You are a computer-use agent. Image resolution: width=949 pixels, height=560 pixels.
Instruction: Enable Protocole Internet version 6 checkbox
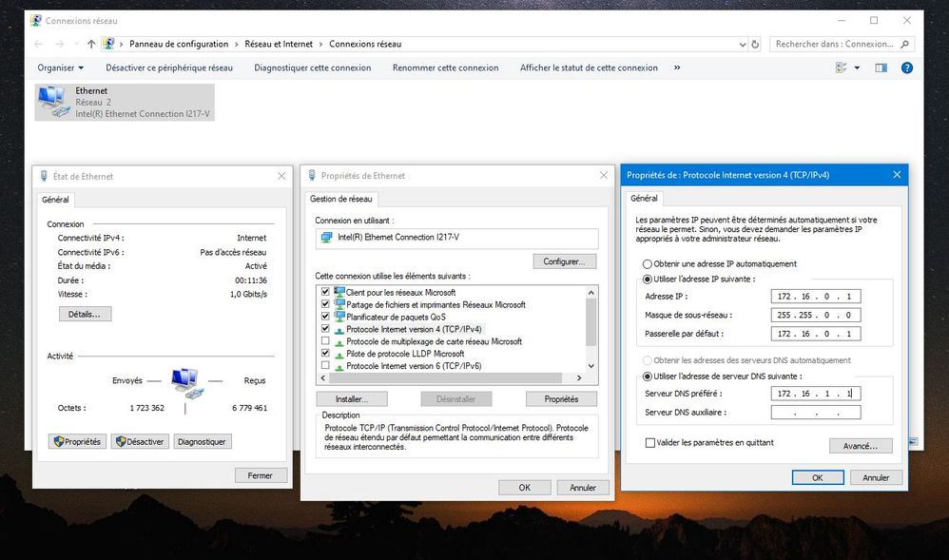(326, 366)
